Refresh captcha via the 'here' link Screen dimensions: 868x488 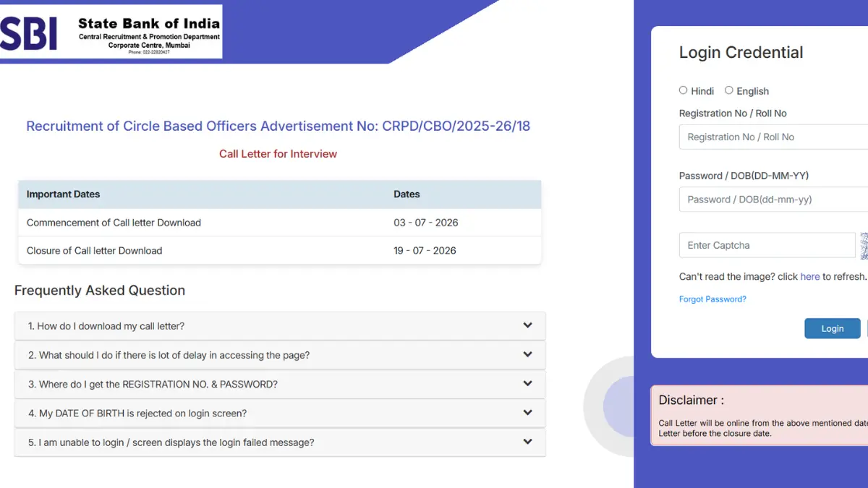click(810, 277)
